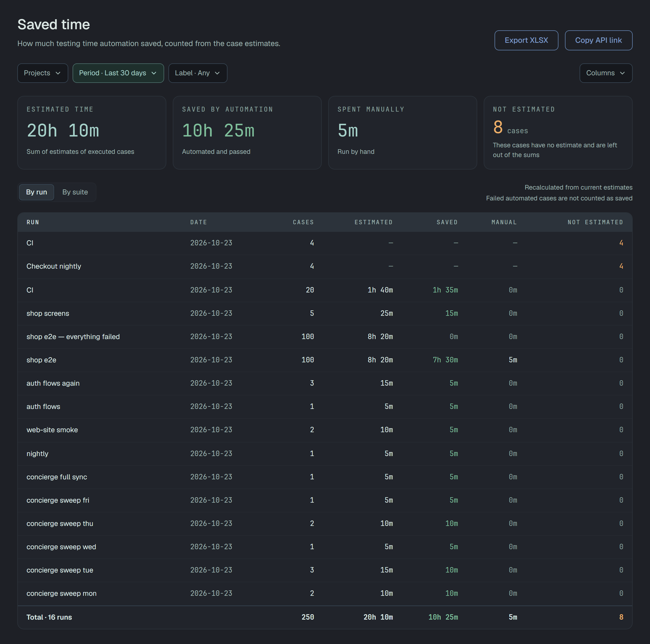Viewport: 650px width, 644px height.
Task: Open the shop e2e — everything failed run
Action: click(x=325, y=337)
